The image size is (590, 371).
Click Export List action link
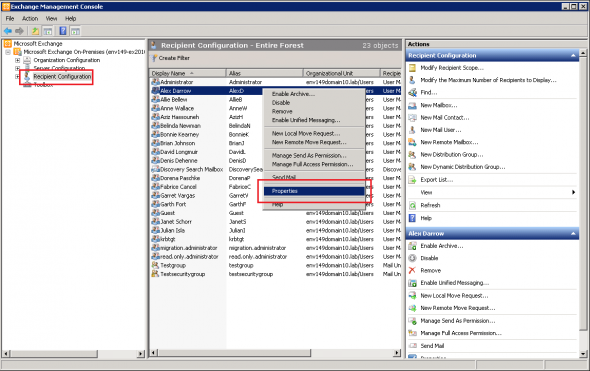[x=436, y=180]
